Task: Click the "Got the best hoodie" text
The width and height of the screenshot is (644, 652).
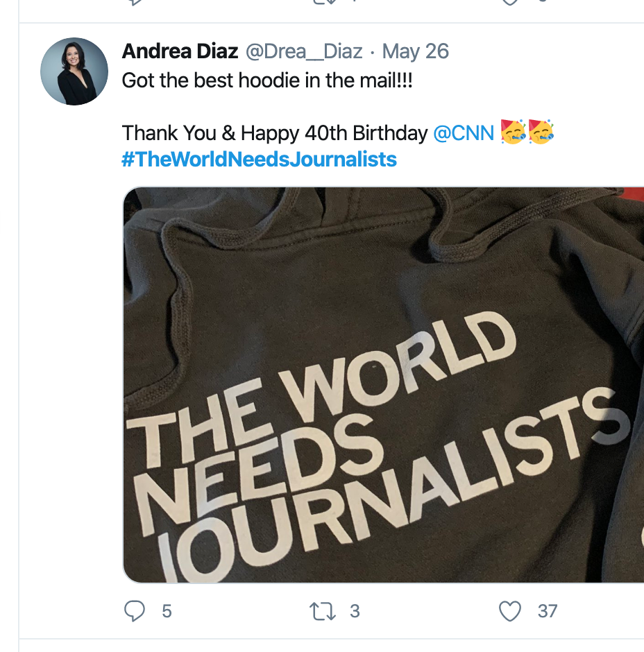Action: click(x=267, y=80)
